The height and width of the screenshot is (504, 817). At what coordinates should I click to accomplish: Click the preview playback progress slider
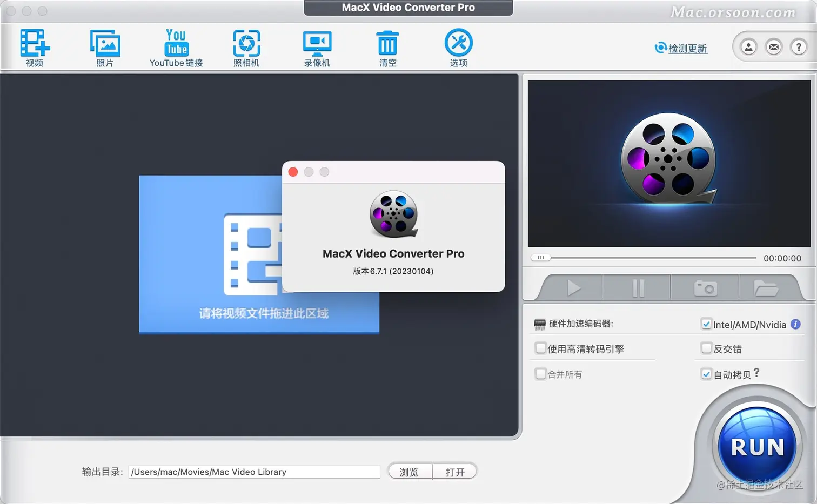(x=643, y=258)
